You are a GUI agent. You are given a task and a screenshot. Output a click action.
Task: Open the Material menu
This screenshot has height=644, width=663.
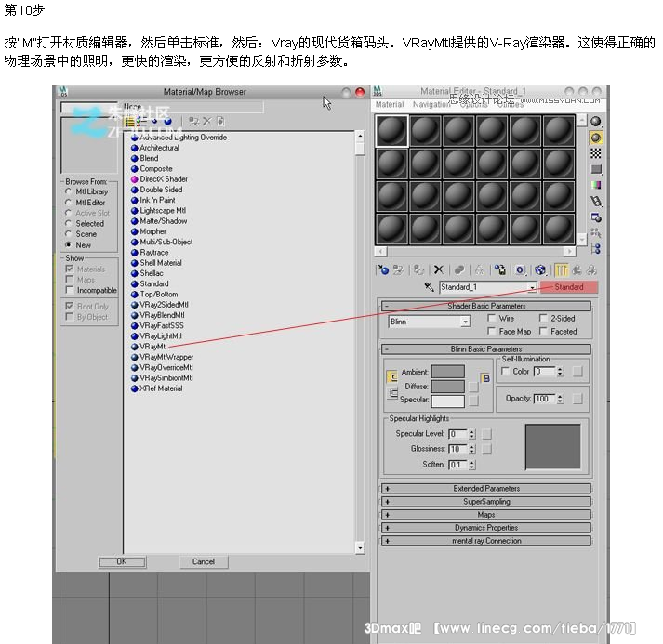389,105
